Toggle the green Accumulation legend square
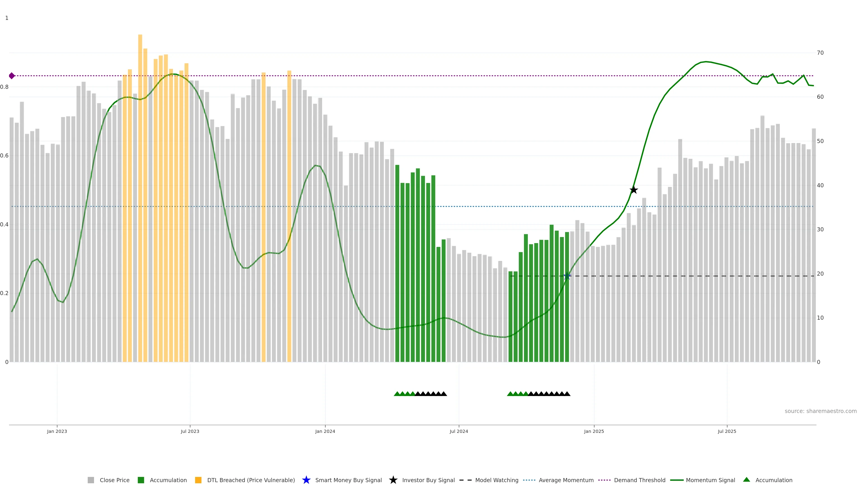868x488 pixels. pyautogui.click(x=141, y=480)
